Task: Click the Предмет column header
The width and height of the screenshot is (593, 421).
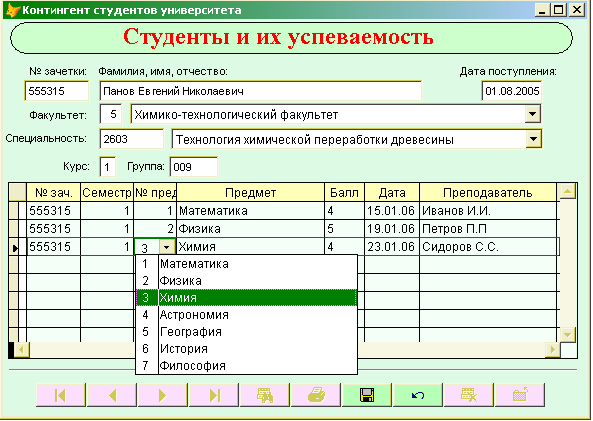Action: [x=250, y=193]
